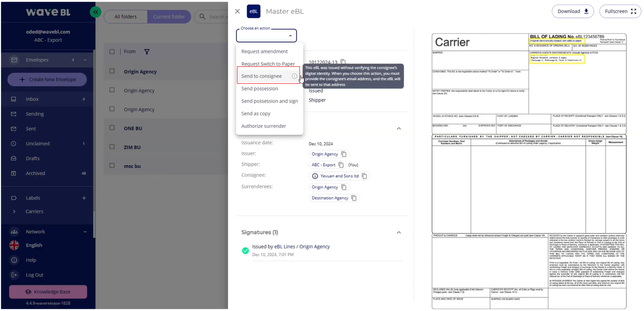Click the info icon beside Send to consignee
This screenshot has width=644, height=311.
(294, 76)
